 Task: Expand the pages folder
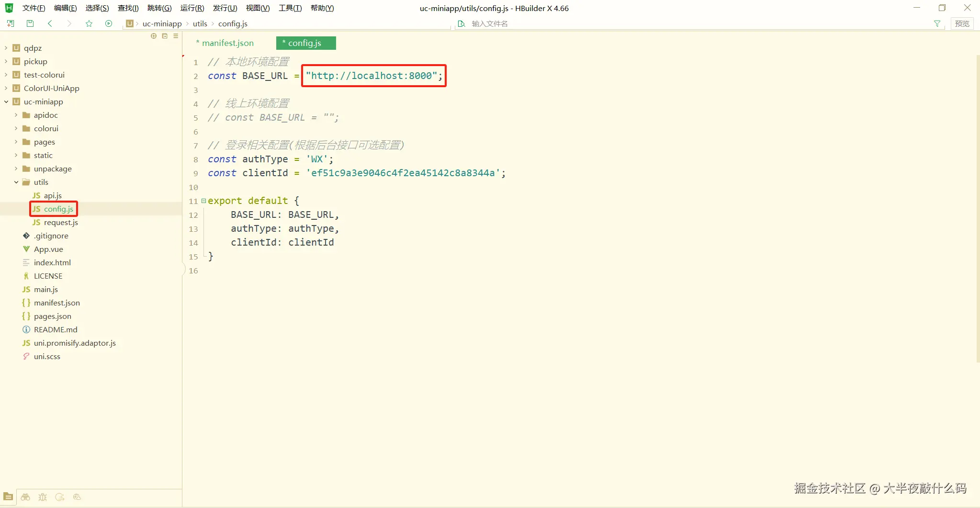tap(16, 142)
